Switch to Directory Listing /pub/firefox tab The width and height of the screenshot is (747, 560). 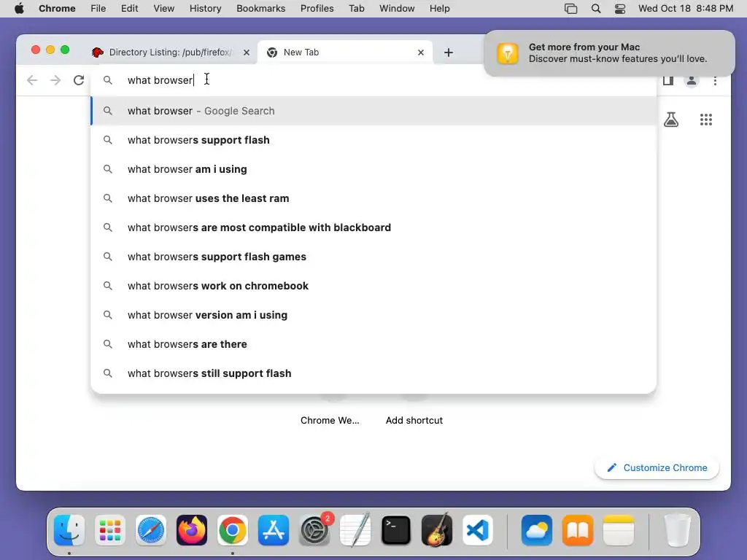click(x=171, y=52)
